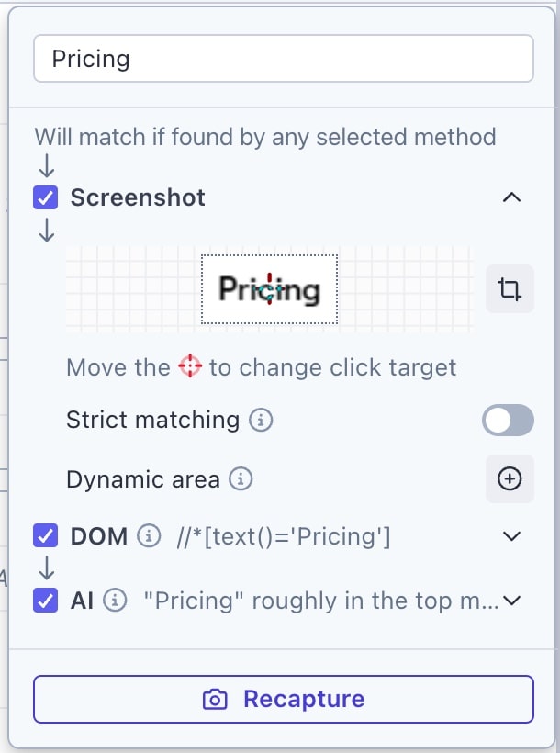The image size is (560, 753).
Task: Click the Pricing name input field
Action: 284,59
